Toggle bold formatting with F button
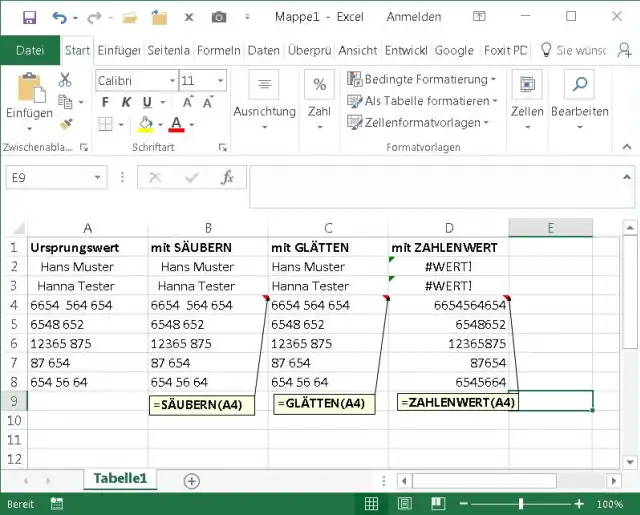This screenshot has width=640, height=515. (104, 102)
